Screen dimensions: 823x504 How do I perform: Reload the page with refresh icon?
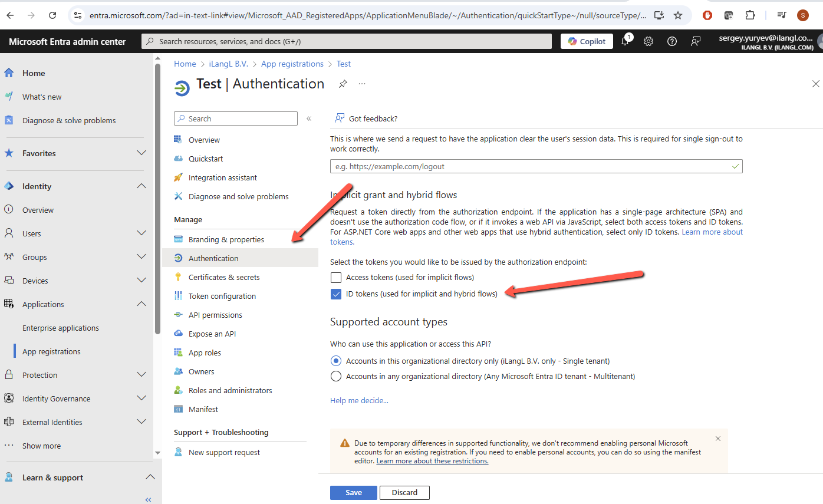52,15
